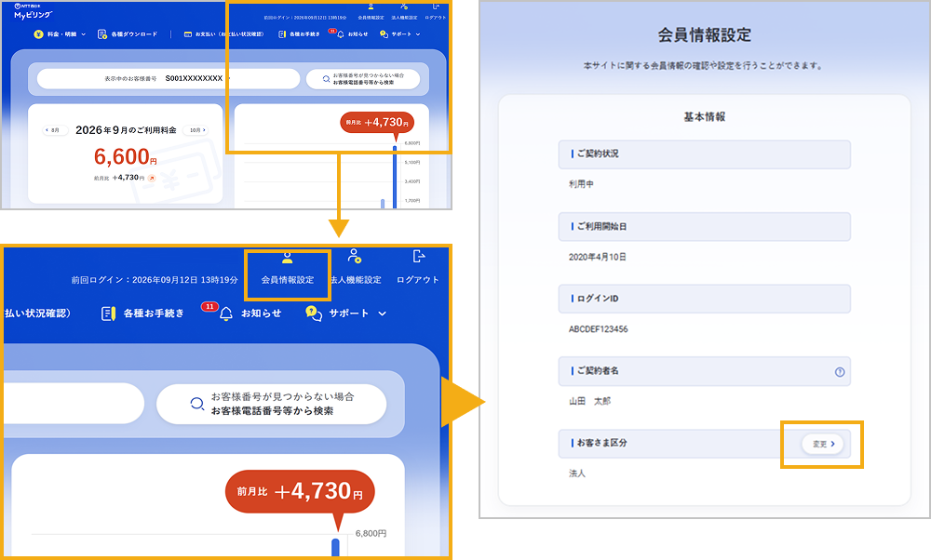The width and height of the screenshot is (931, 560).
Task: Click the 前回ログイン timestamp in enlarged panel
Action: pos(155,280)
